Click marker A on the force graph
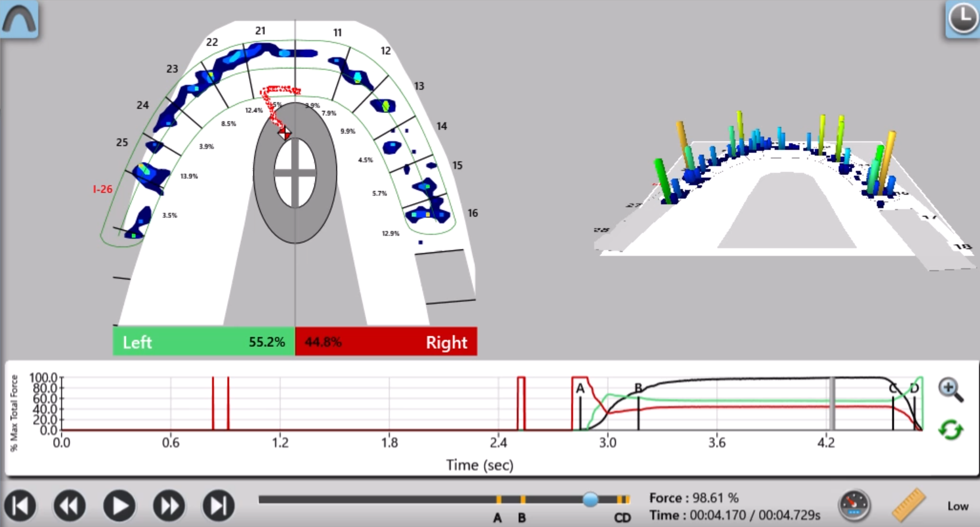Screen dimensions: 980x527 [580, 389]
